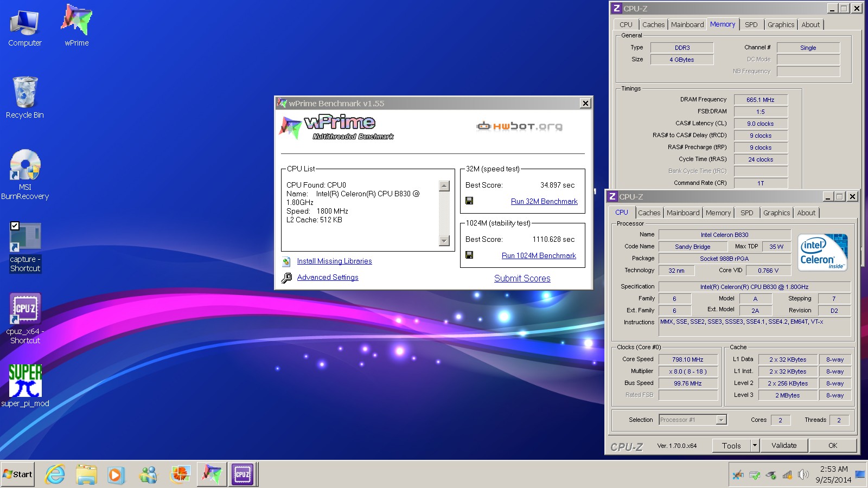Open SPD tab in back CPU-Z window
This screenshot has width=868, height=488.
[x=751, y=24]
